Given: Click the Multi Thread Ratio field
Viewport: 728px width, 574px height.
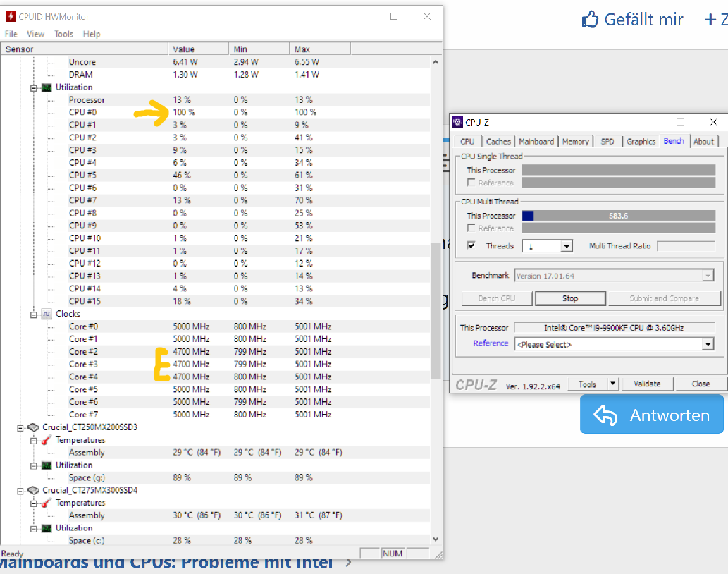Looking at the screenshot, I should point(686,246).
